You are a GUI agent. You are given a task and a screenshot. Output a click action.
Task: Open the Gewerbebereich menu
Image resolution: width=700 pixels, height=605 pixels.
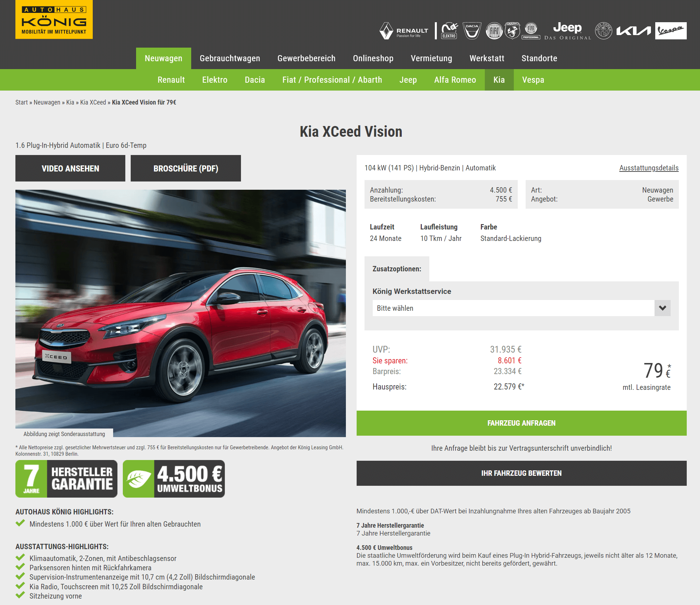click(x=306, y=58)
